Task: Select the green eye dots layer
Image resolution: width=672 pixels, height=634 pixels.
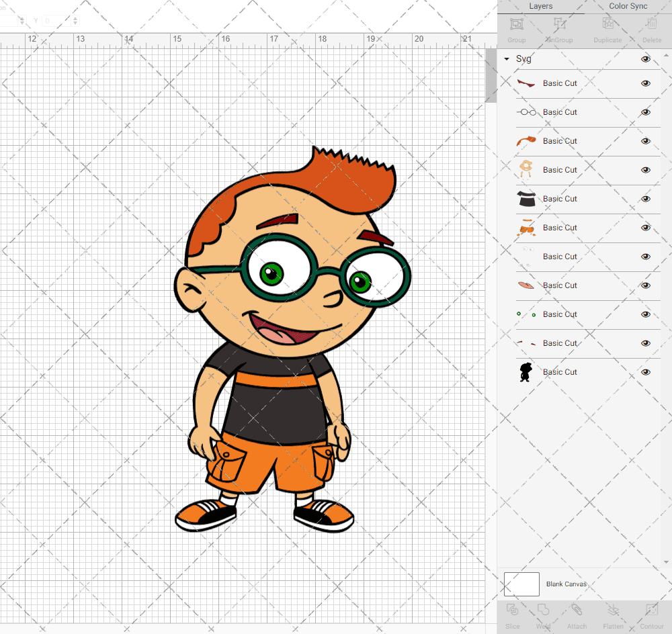Action: [x=526, y=314]
